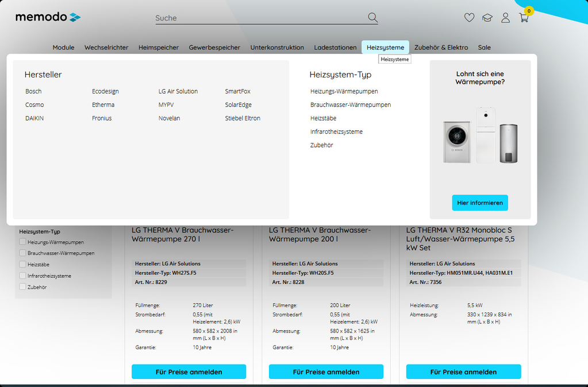Image resolution: width=588 pixels, height=387 pixels.
Task: Open the shopping cart icon
Action: (x=524, y=18)
